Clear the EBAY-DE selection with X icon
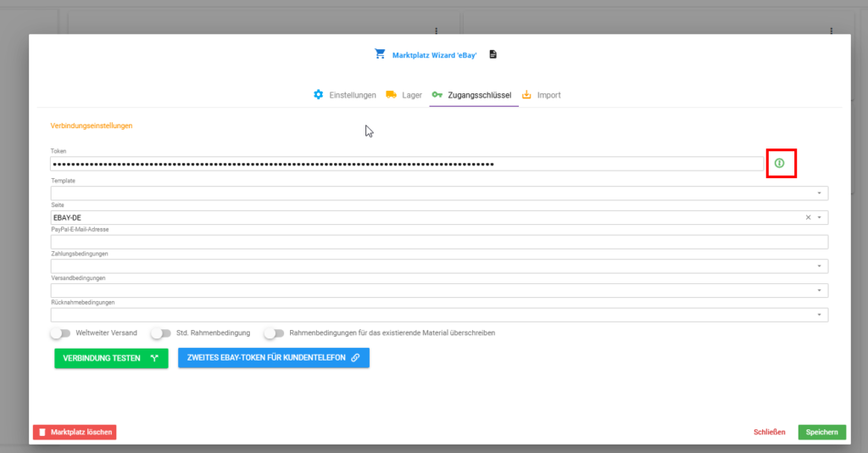This screenshot has height=453, width=868. [x=808, y=218]
